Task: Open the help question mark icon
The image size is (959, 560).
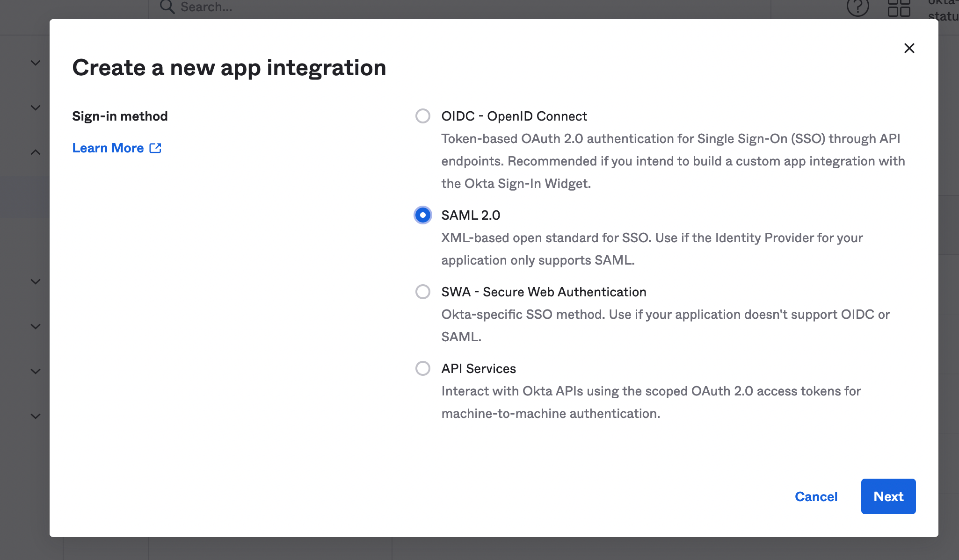Action: 857,7
